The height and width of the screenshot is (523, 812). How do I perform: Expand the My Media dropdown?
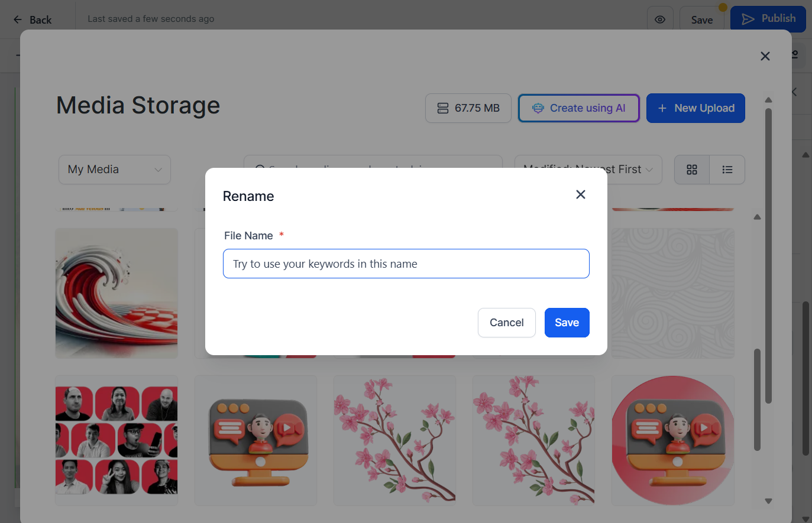pyautogui.click(x=115, y=170)
